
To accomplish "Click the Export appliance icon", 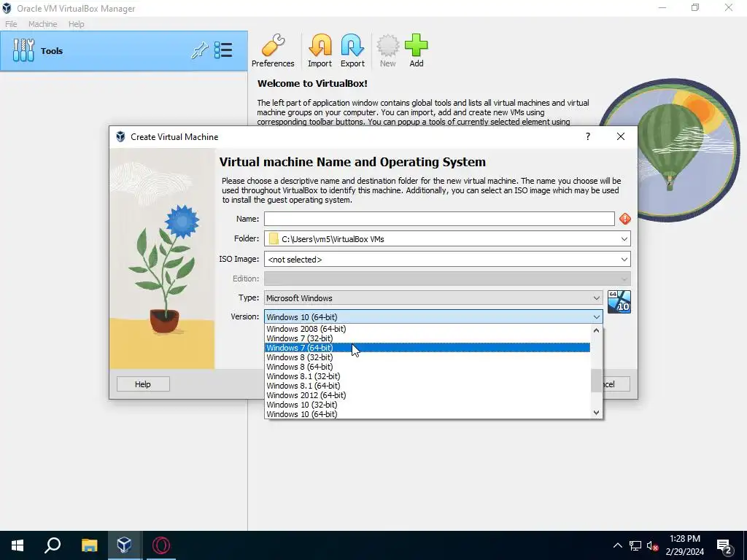I will [x=352, y=50].
